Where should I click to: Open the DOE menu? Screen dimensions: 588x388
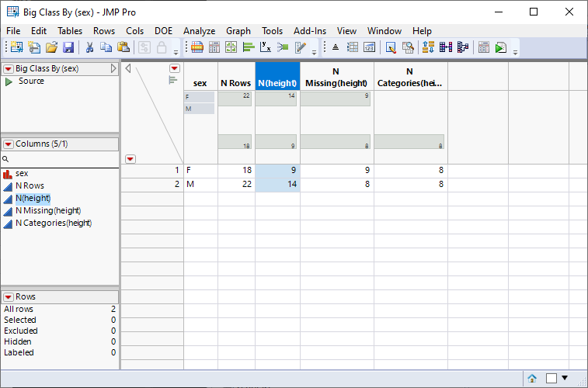click(x=163, y=31)
